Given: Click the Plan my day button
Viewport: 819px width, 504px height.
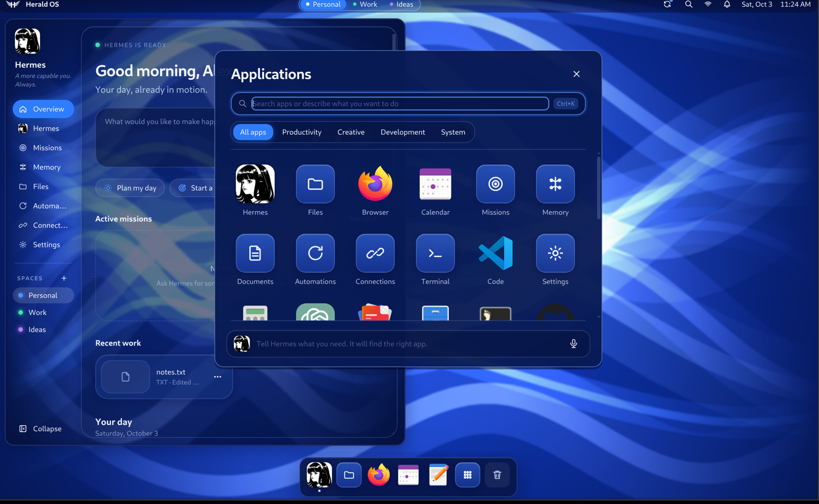Looking at the screenshot, I should [x=130, y=188].
